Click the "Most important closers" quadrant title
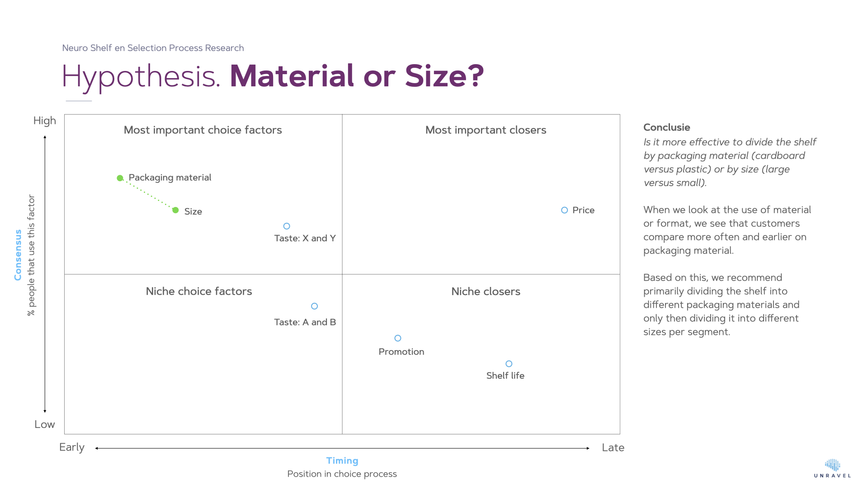This screenshot has width=868, height=488. 486,130
